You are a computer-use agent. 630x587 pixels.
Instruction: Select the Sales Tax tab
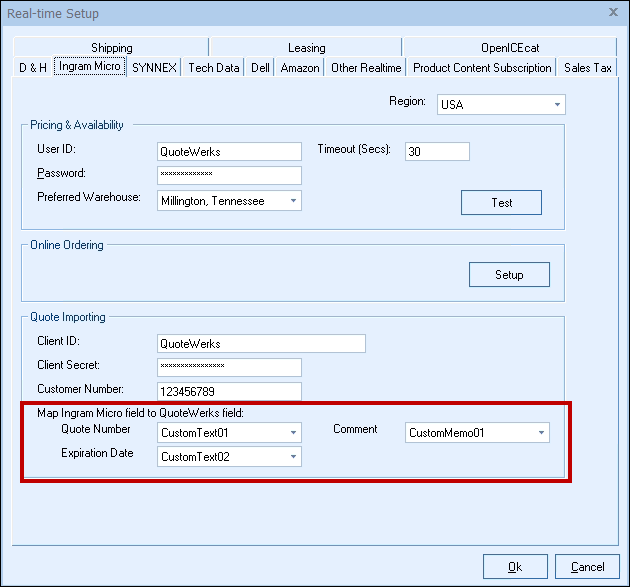587,67
